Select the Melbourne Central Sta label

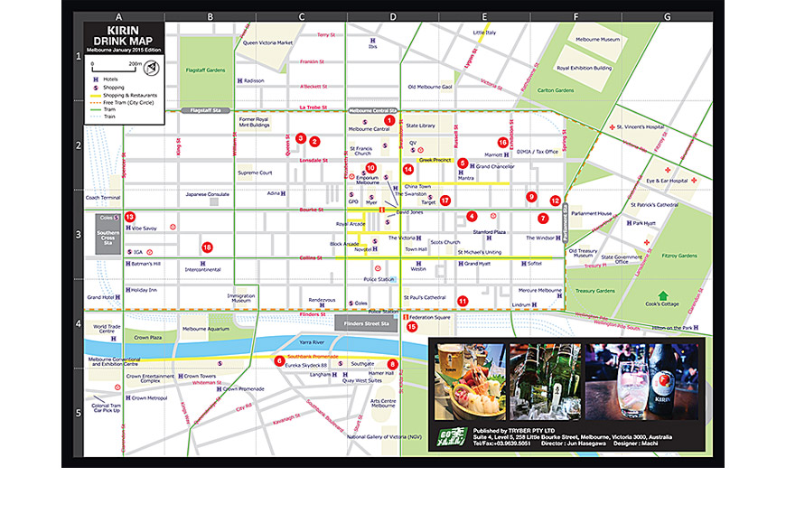(372, 110)
